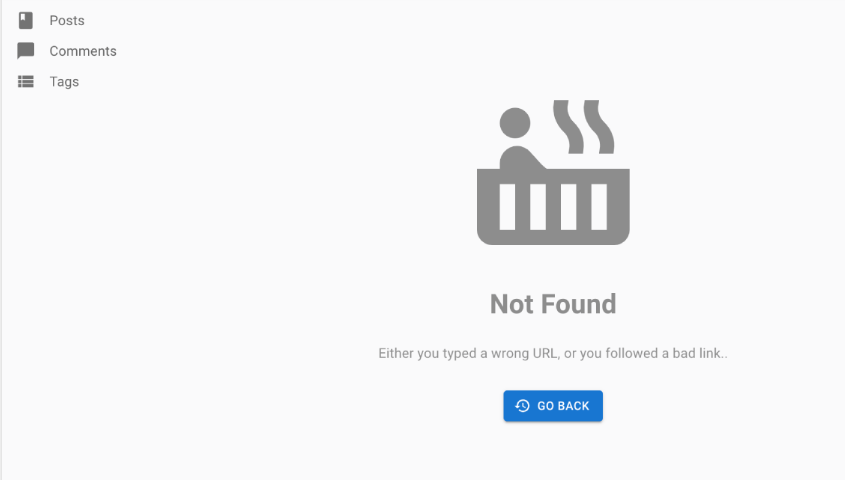
Task: Click the large hot tub illustration
Action: 553,172
